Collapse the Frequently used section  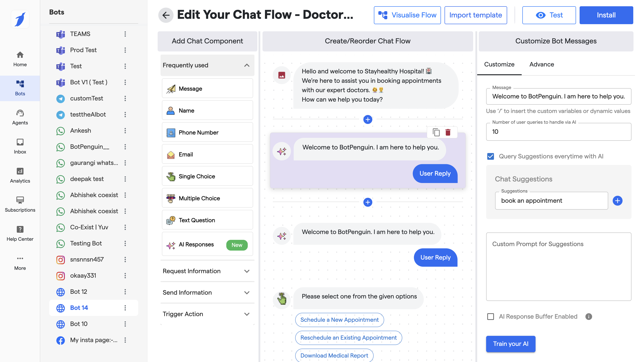click(x=246, y=65)
